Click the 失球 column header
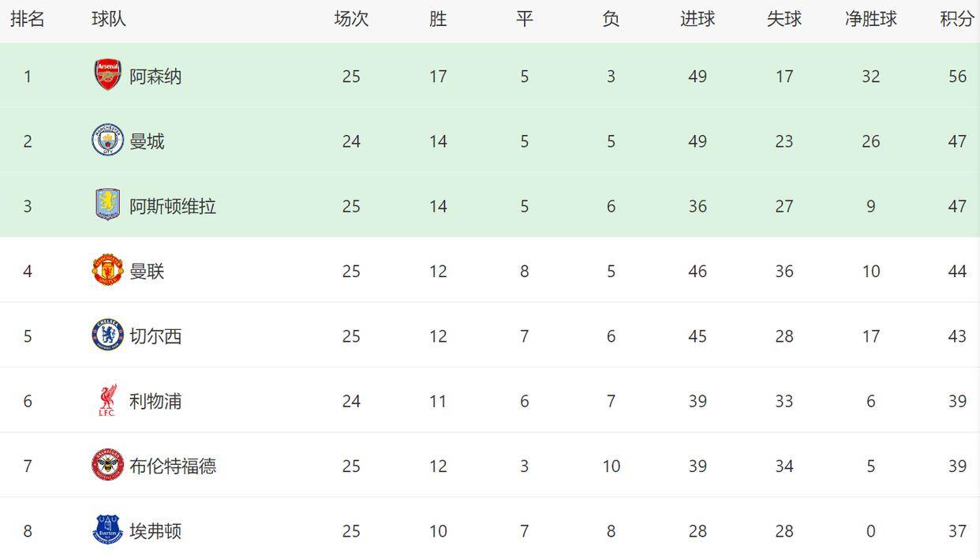This screenshot has height=558, width=980. coord(784,20)
